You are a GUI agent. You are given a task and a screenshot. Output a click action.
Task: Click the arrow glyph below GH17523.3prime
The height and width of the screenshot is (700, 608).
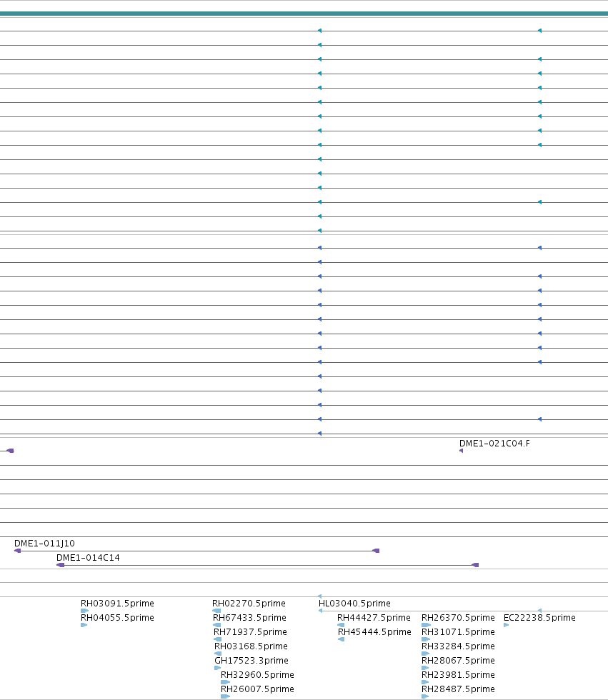tap(218, 668)
